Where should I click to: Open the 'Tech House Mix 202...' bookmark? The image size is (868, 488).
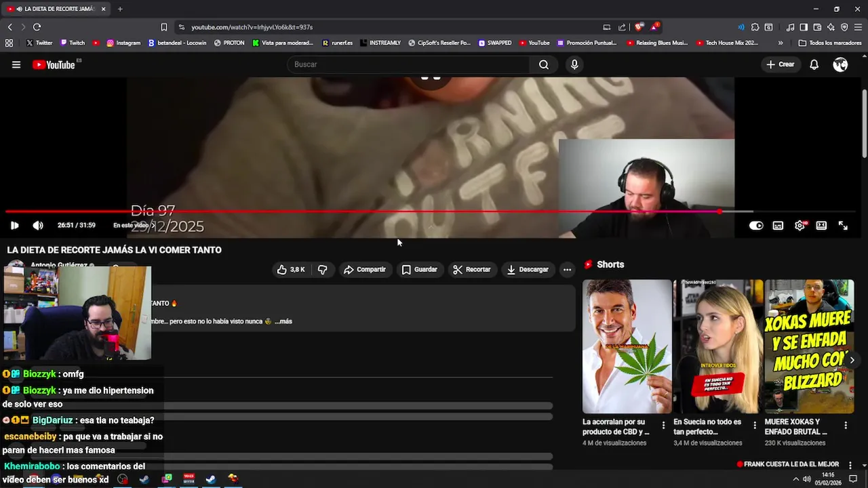pos(726,43)
